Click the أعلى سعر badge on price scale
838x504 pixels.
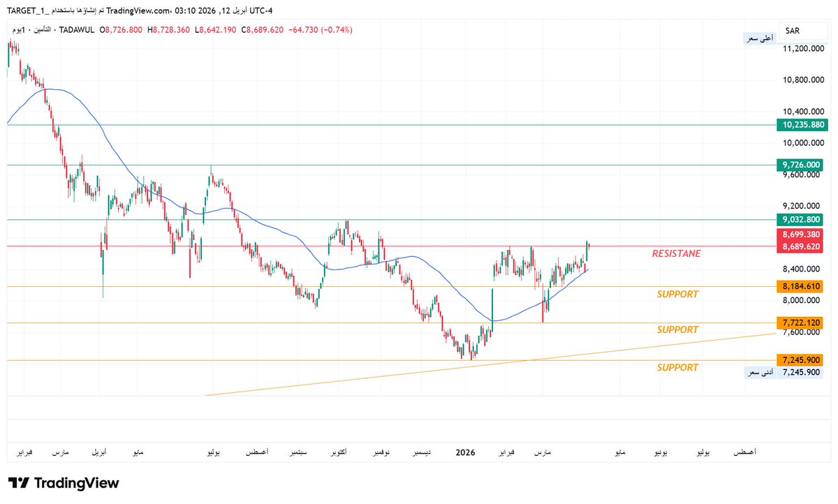tap(760, 37)
